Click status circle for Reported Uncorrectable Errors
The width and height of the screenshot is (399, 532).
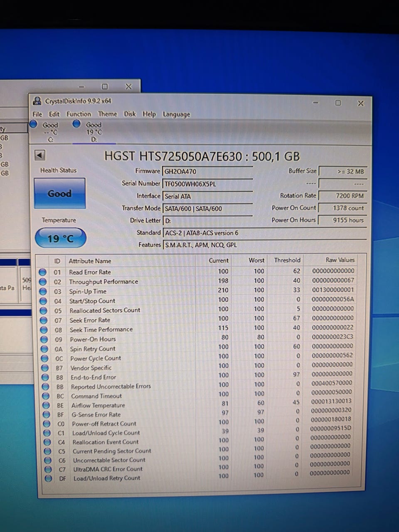(x=46, y=387)
